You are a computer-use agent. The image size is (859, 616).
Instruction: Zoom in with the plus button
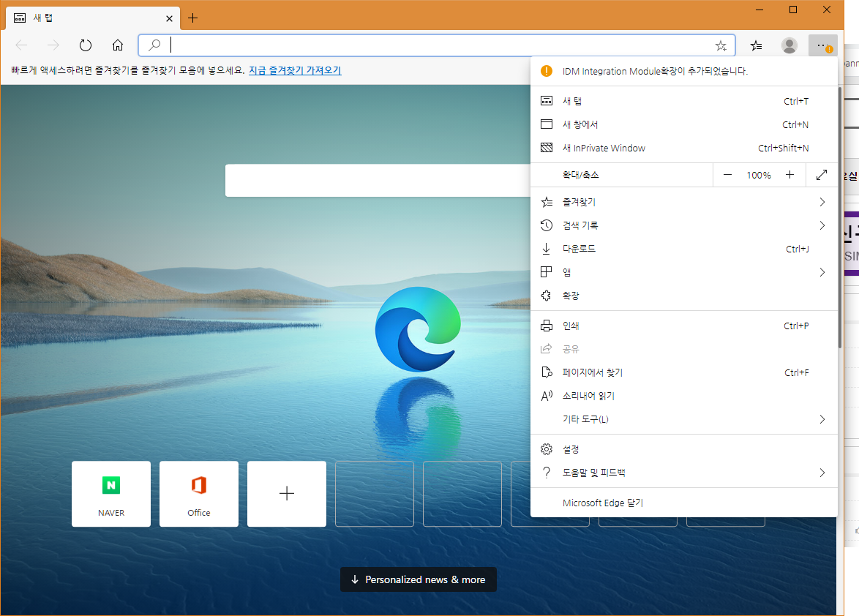coord(790,175)
